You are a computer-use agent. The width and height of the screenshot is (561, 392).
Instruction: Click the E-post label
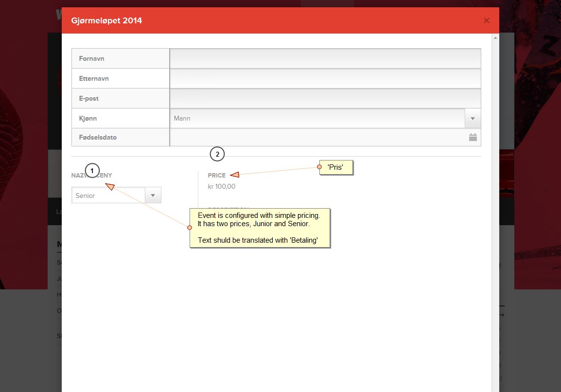(89, 99)
